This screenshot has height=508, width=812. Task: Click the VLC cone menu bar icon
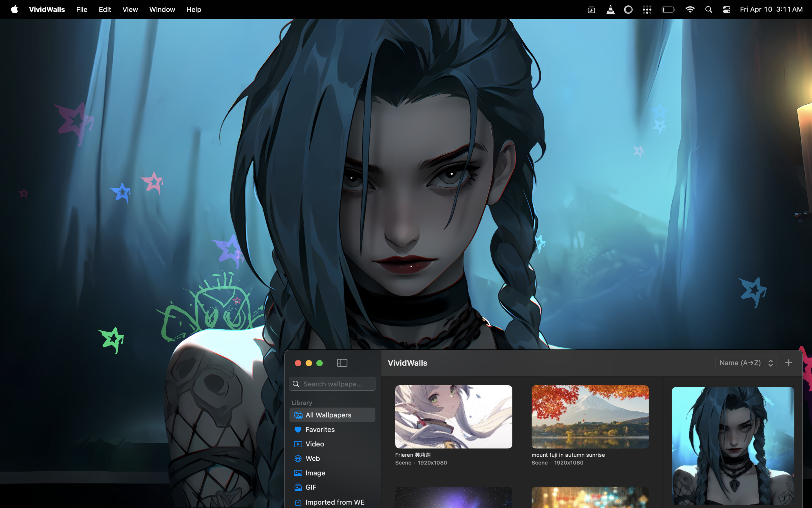coord(610,9)
